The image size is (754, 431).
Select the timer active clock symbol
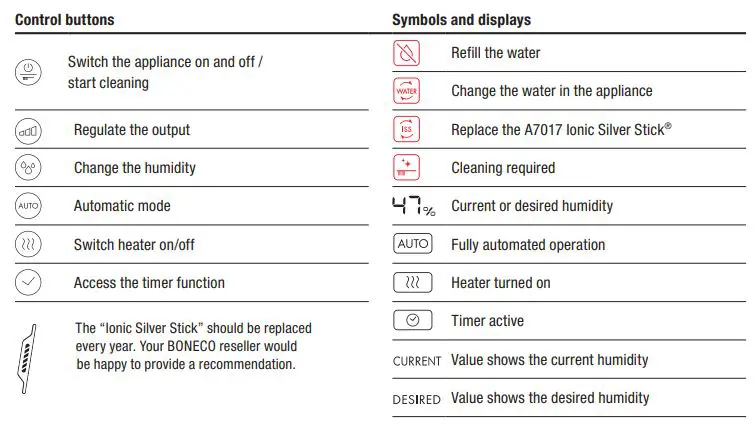pos(413,321)
